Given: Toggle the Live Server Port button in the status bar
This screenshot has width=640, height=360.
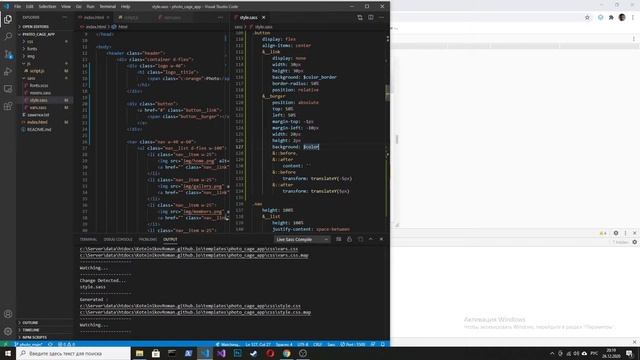Looking at the screenshot, I should click(x=353, y=344).
